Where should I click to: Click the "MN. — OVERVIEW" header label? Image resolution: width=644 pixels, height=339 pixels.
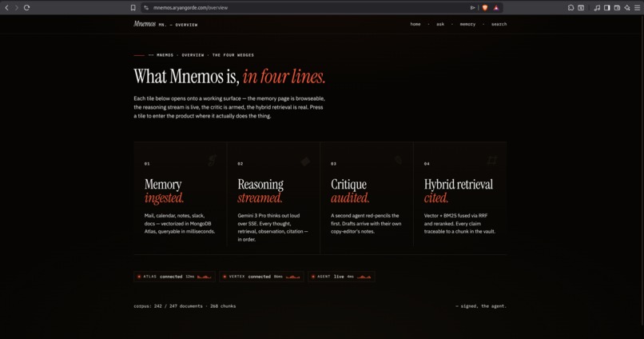pos(178,25)
